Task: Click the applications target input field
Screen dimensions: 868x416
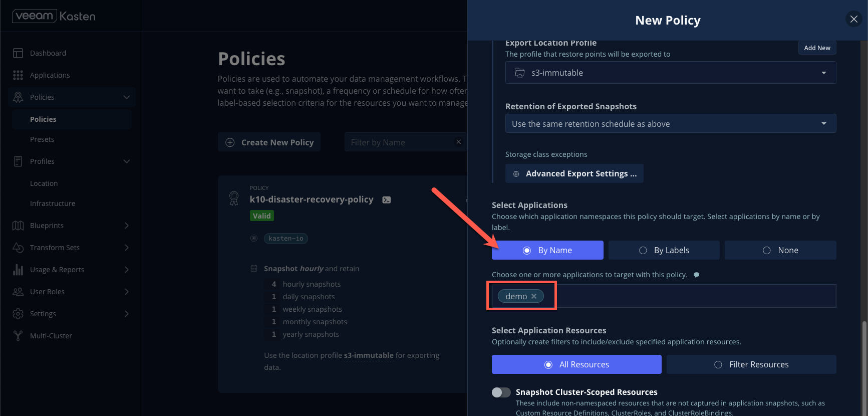Action: (664, 296)
